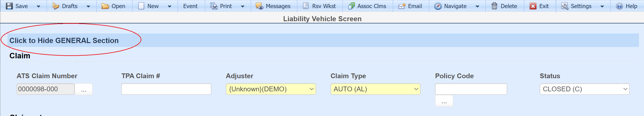Viewport: 644px width, 116px height.
Task: Open the Claim Type AUTO (AL) dropdown
Action: pyautogui.click(x=375, y=89)
